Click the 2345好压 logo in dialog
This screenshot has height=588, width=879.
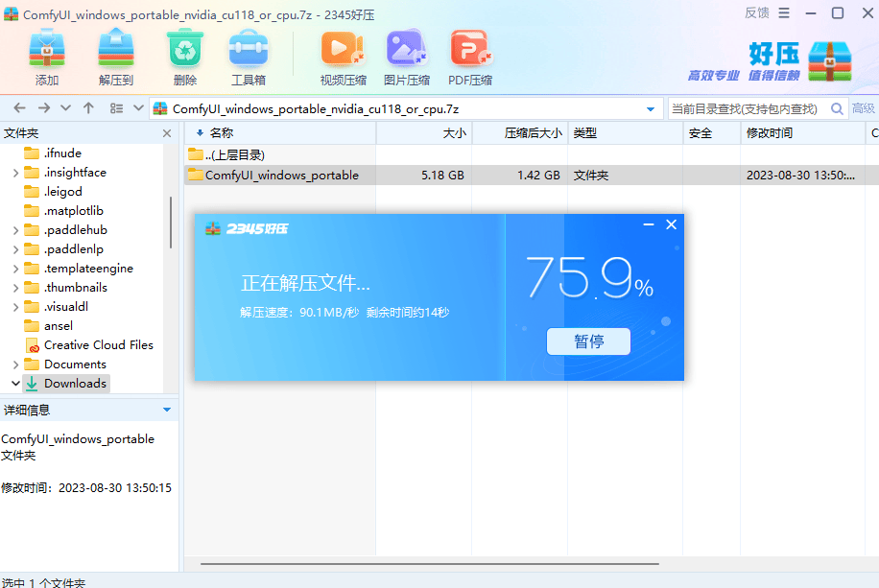point(247,228)
